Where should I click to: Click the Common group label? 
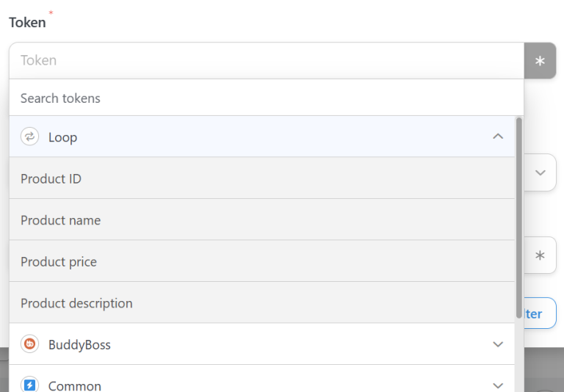coord(74,385)
